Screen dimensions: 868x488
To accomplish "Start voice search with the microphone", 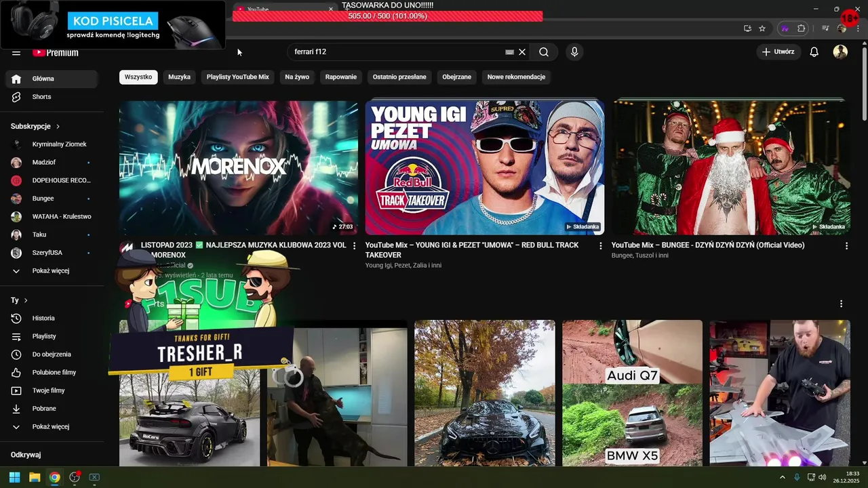I will [574, 52].
